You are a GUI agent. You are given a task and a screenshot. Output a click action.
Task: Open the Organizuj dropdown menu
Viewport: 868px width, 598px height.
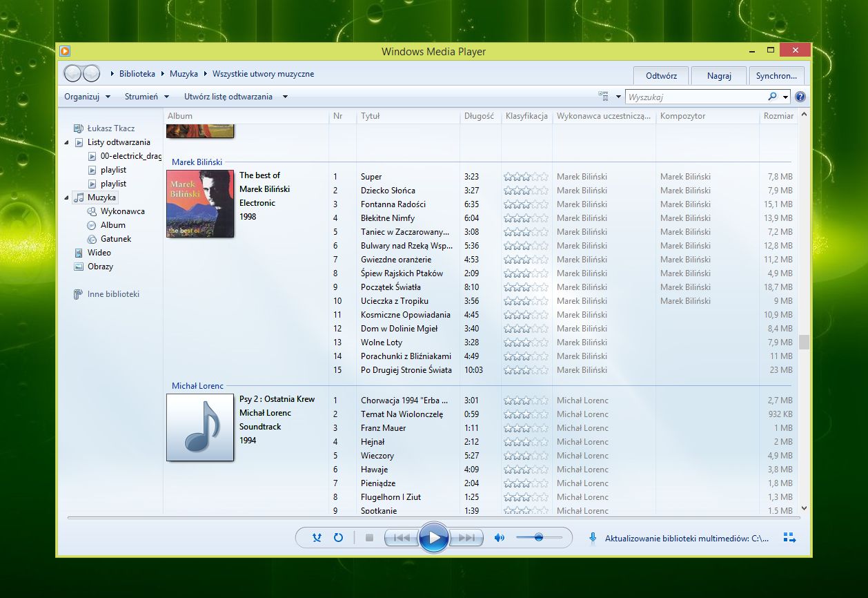87,97
